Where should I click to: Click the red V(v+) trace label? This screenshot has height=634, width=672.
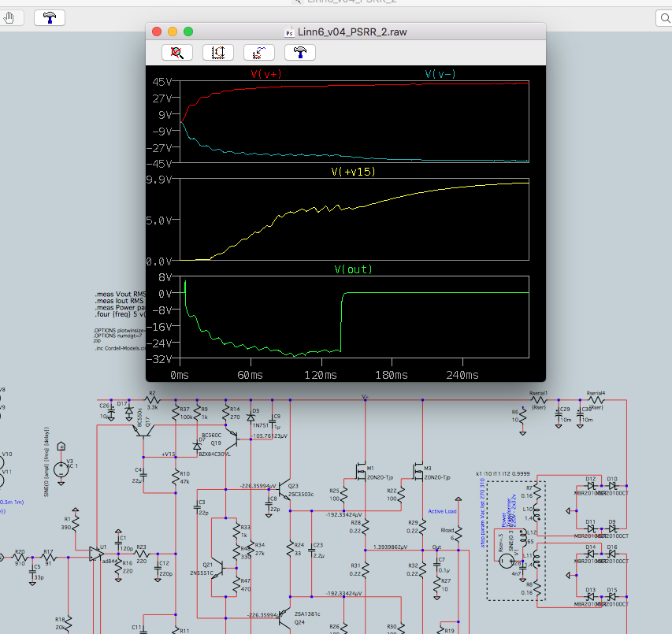tap(266, 74)
